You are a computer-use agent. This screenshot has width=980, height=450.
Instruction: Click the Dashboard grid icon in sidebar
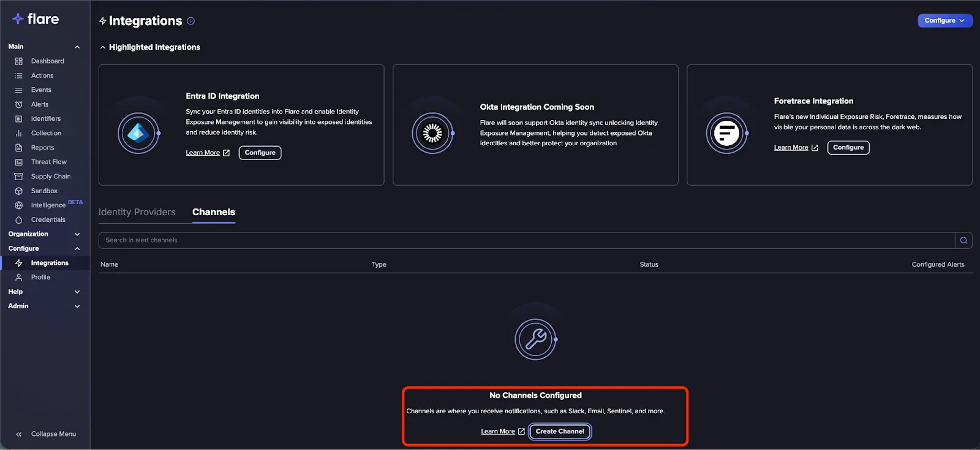[x=19, y=61]
